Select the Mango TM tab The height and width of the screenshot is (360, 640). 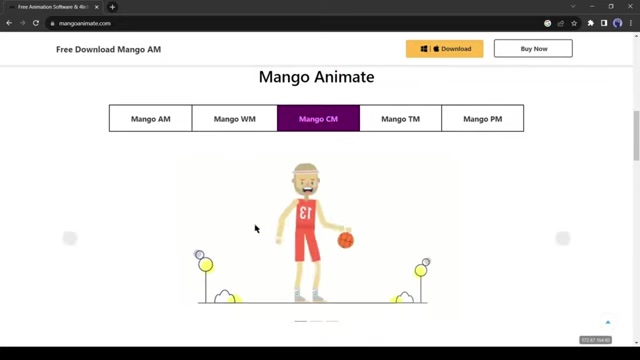pyautogui.click(x=400, y=119)
